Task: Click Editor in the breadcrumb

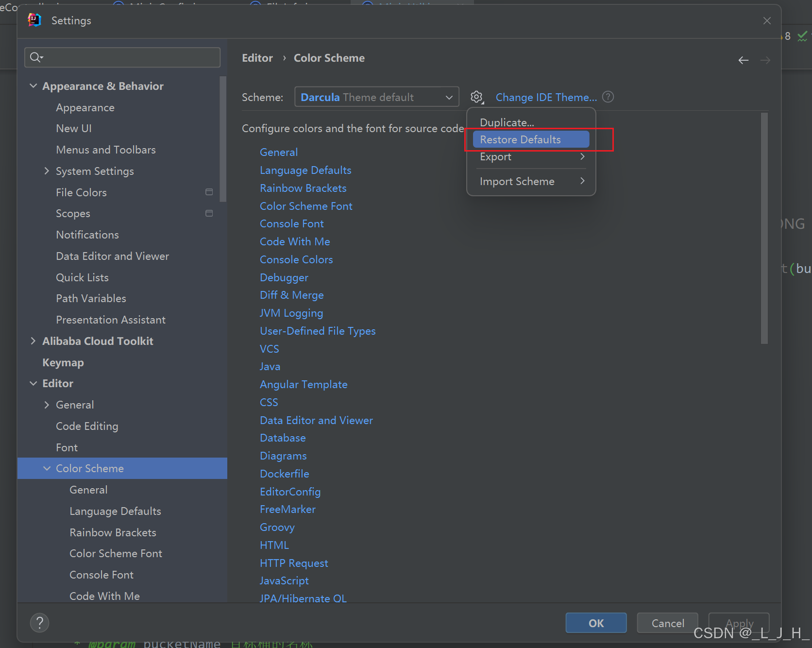Action: point(257,58)
